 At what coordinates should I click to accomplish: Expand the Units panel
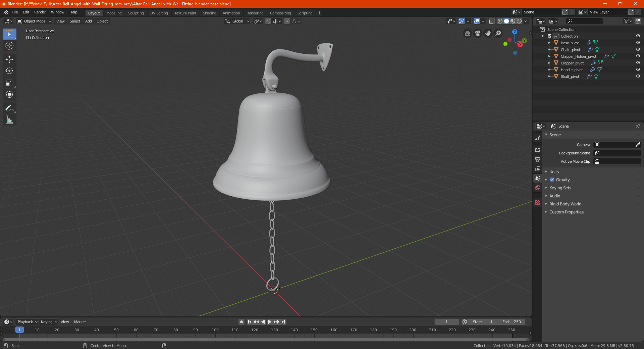(x=554, y=172)
